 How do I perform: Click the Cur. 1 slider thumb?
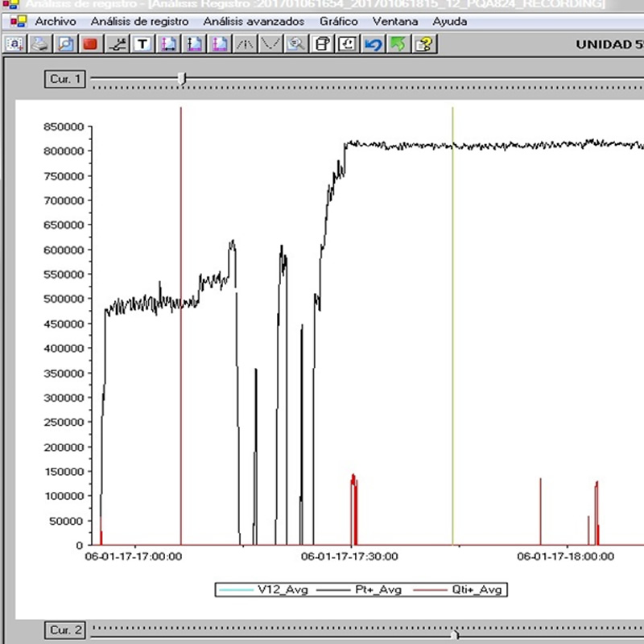pos(182,78)
